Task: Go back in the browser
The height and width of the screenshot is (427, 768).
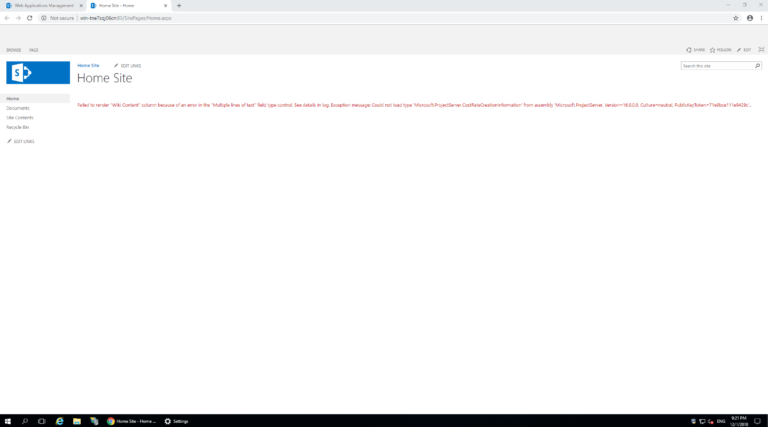Action: pos(7,18)
